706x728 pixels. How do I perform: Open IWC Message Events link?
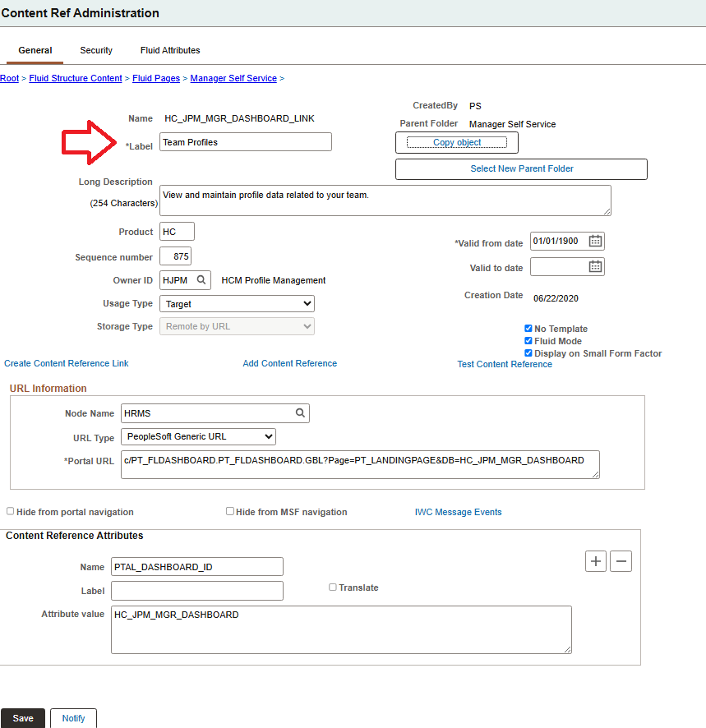tap(458, 512)
